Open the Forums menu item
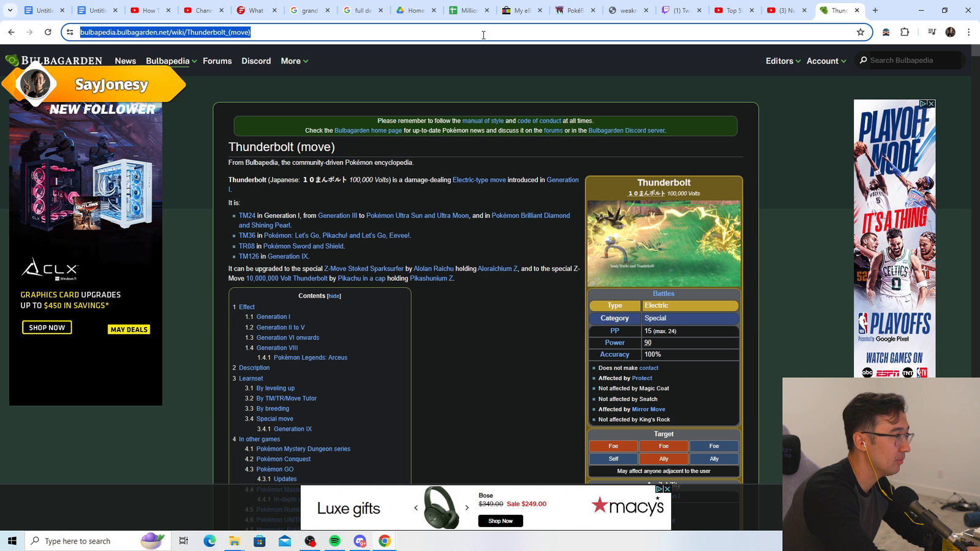 coord(217,61)
